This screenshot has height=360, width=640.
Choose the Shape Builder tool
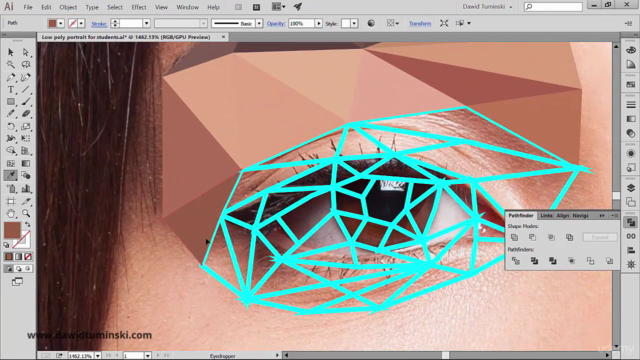click(x=11, y=151)
